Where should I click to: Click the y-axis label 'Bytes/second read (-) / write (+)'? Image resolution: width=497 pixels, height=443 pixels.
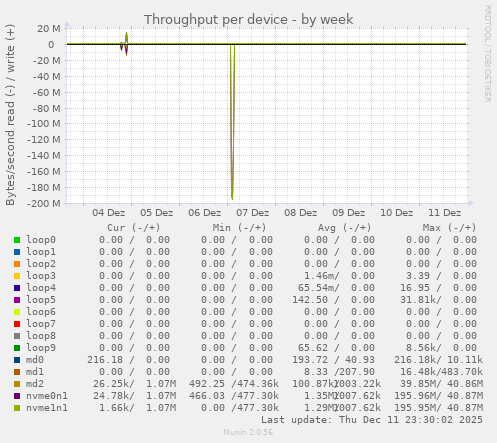click(10, 115)
